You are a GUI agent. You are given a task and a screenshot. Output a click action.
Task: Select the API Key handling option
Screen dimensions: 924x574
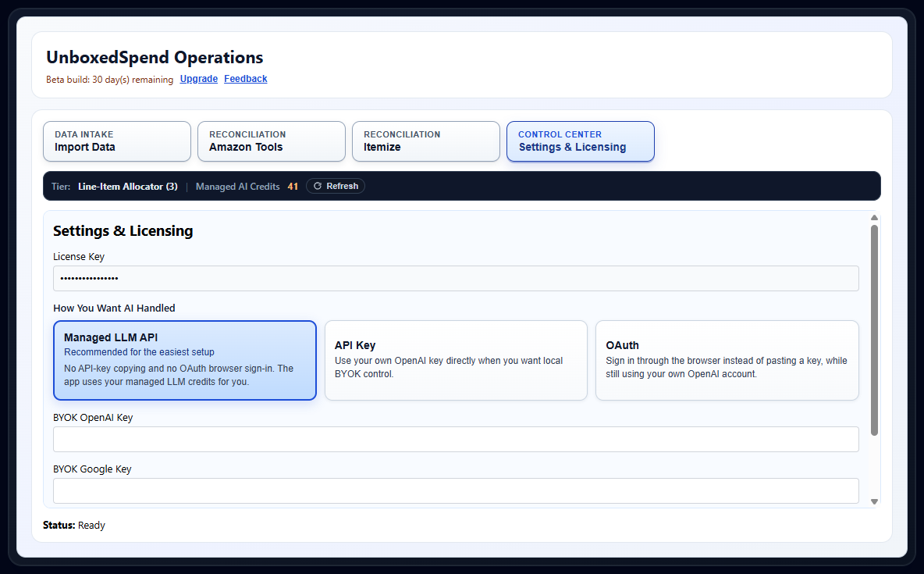pos(456,360)
